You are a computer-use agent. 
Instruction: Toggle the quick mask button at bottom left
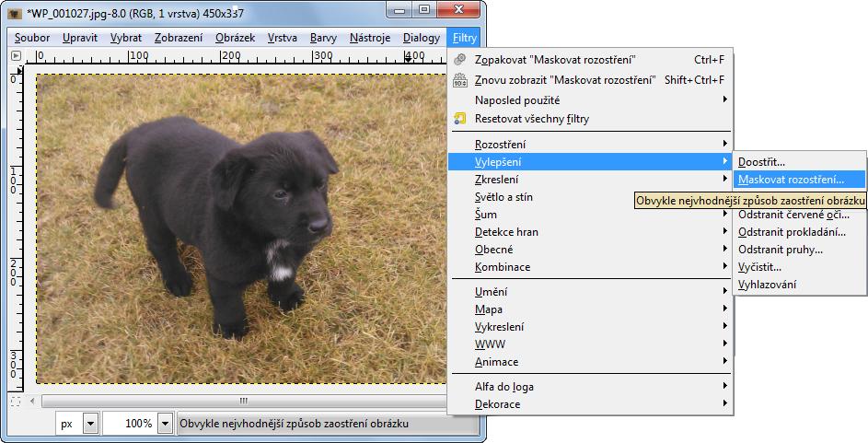(16, 401)
